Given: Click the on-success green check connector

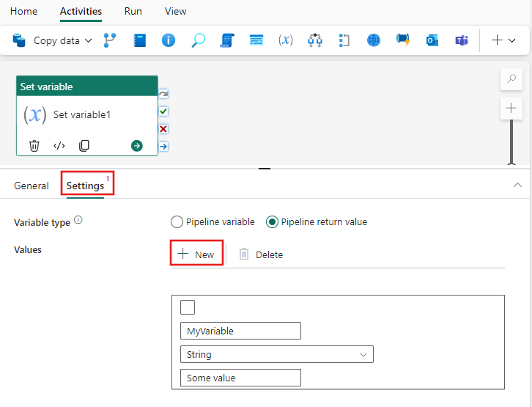Looking at the screenshot, I should pos(163,111).
